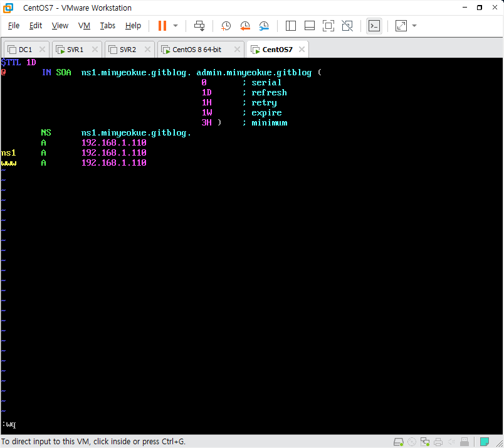Toggle console view button

click(x=374, y=26)
